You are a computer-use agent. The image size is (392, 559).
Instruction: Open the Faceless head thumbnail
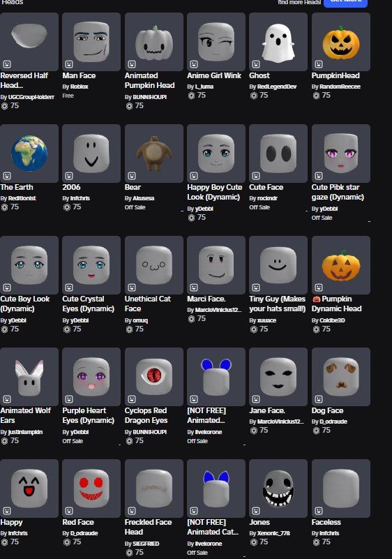340,489
